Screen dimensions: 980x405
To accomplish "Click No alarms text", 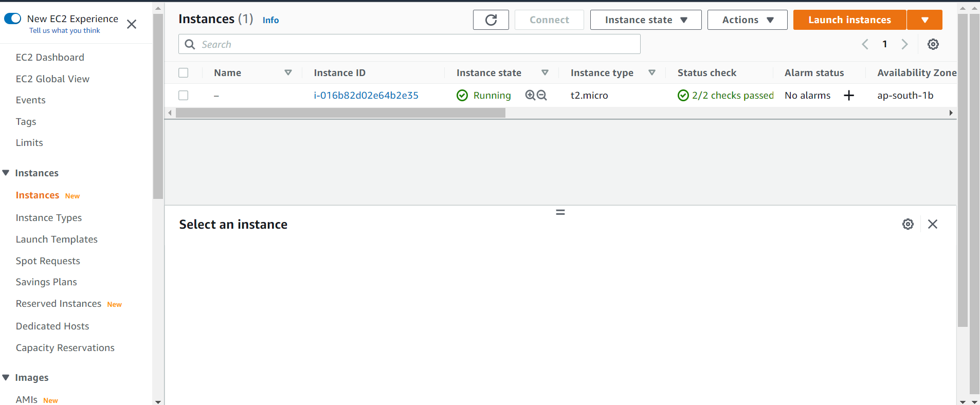I will 808,95.
